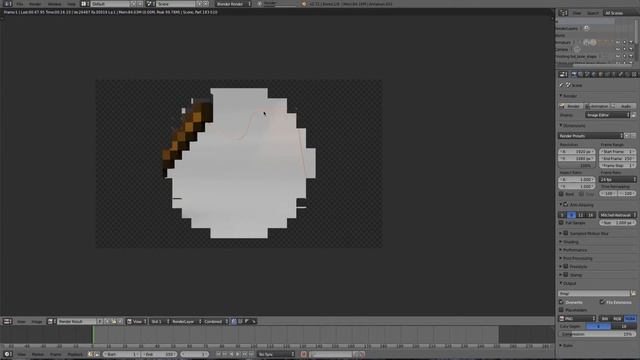The image size is (640, 360).
Task: Select the BW color mode
Action: pos(605,319)
